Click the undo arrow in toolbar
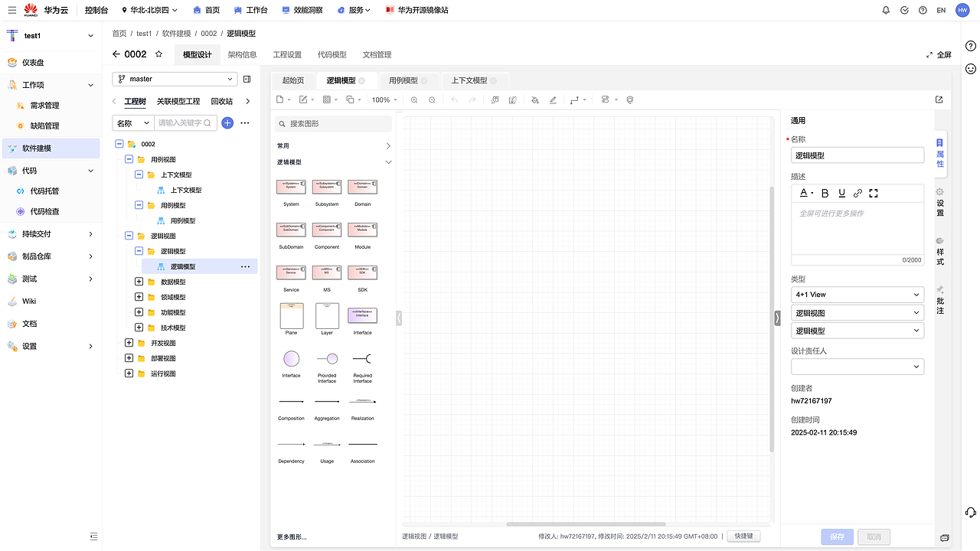The width and height of the screenshot is (980, 551). click(455, 99)
